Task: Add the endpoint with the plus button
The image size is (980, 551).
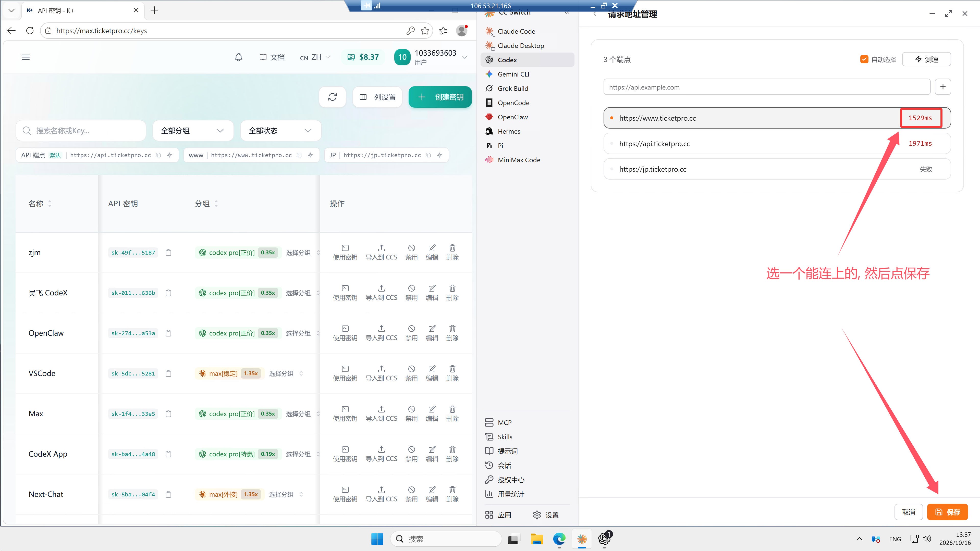Action: 943,87
